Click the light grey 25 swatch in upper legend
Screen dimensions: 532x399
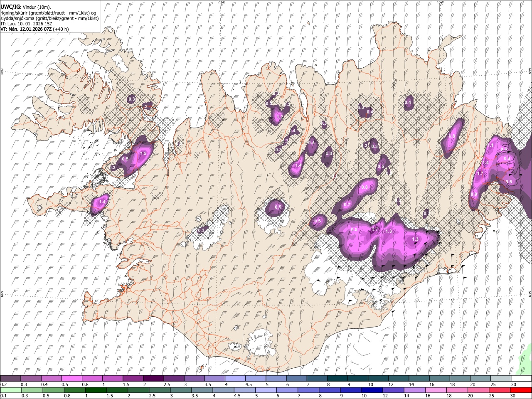(500, 379)
